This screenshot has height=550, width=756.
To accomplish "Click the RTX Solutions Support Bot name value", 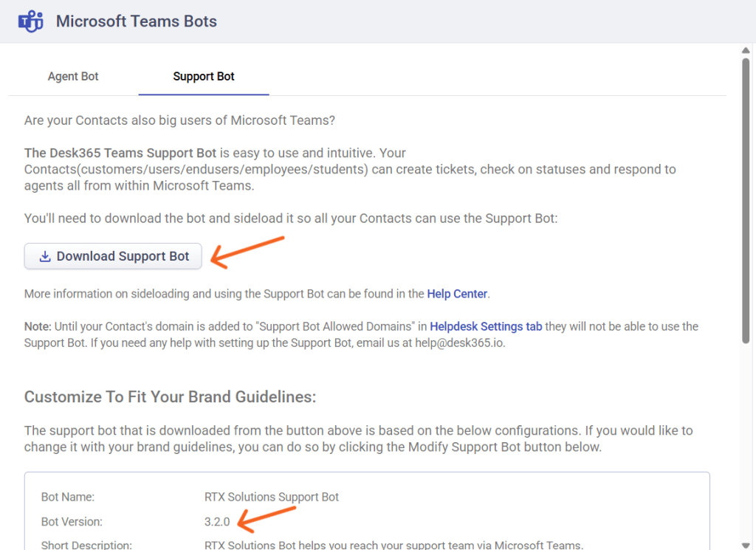I will (x=272, y=497).
